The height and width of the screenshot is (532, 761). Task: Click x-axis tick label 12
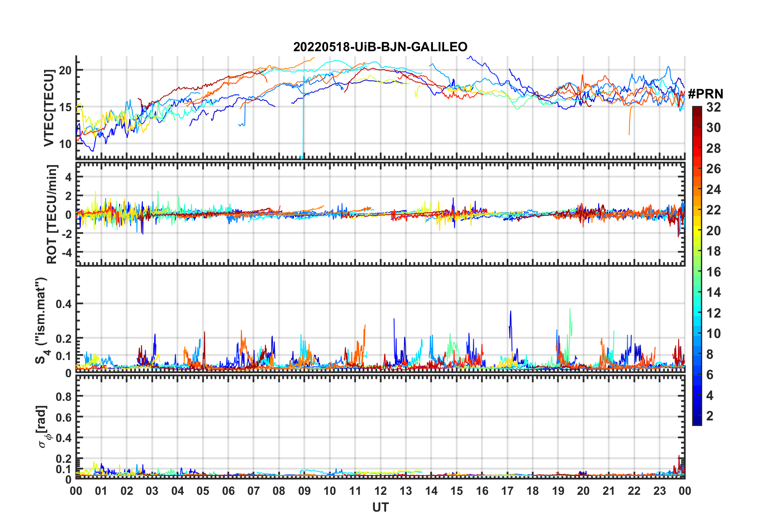pos(380,491)
